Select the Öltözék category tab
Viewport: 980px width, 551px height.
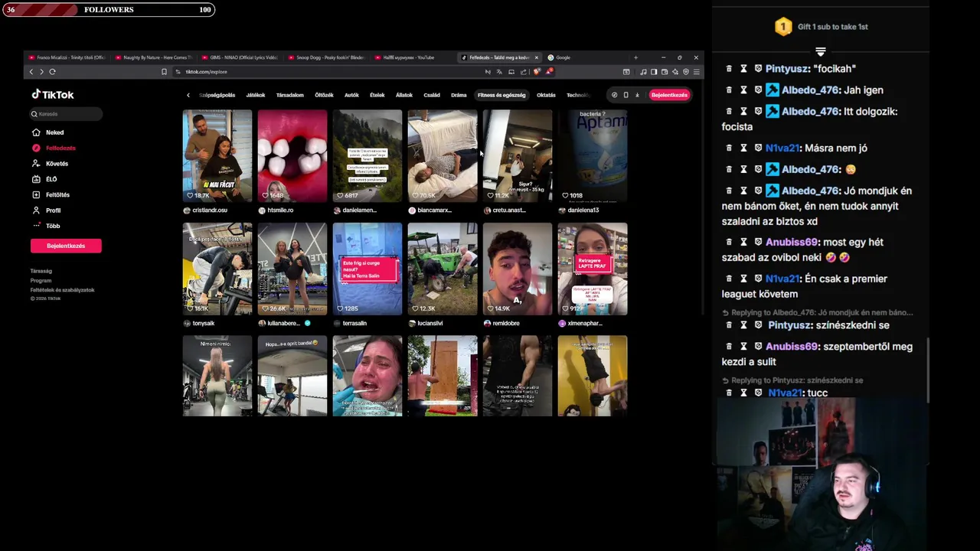[x=324, y=95]
